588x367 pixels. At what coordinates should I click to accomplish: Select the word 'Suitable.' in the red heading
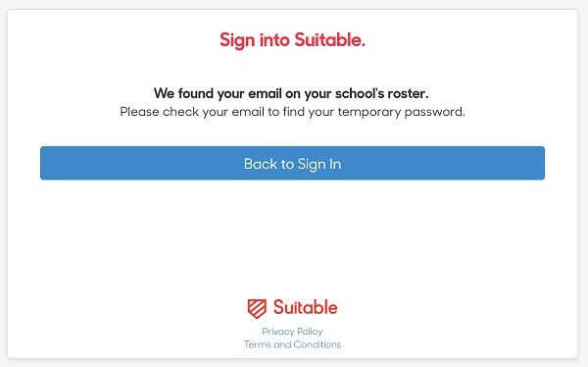(x=329, y=39)
